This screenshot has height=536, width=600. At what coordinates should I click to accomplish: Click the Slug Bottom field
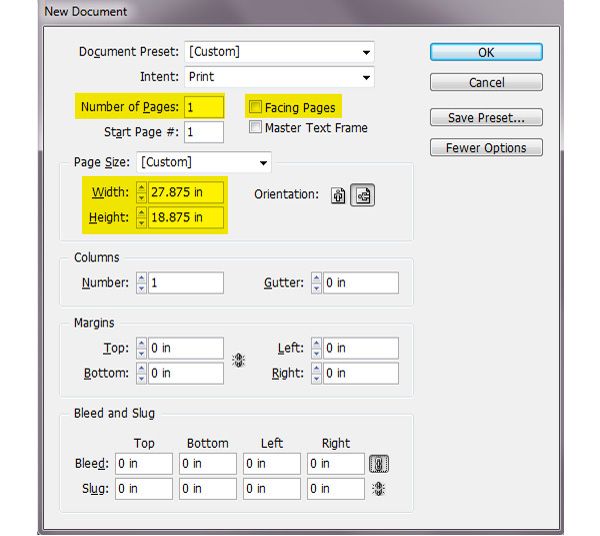(x=208, y=489)
